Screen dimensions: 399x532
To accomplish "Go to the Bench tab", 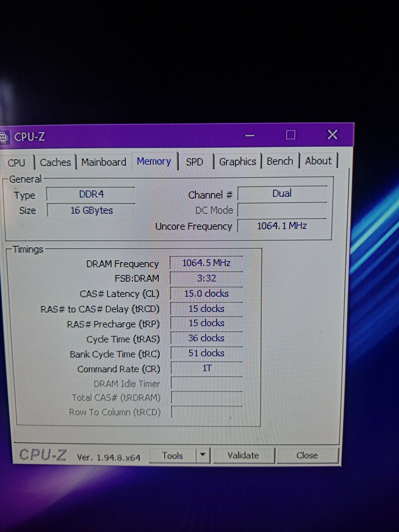I will (280, 161).
